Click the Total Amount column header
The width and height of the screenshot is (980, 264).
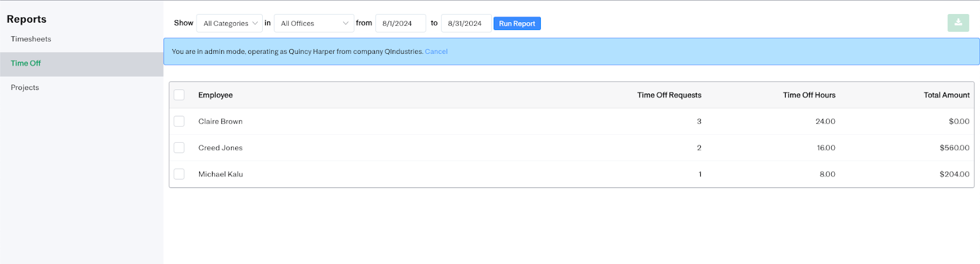[x=946, y=95]
